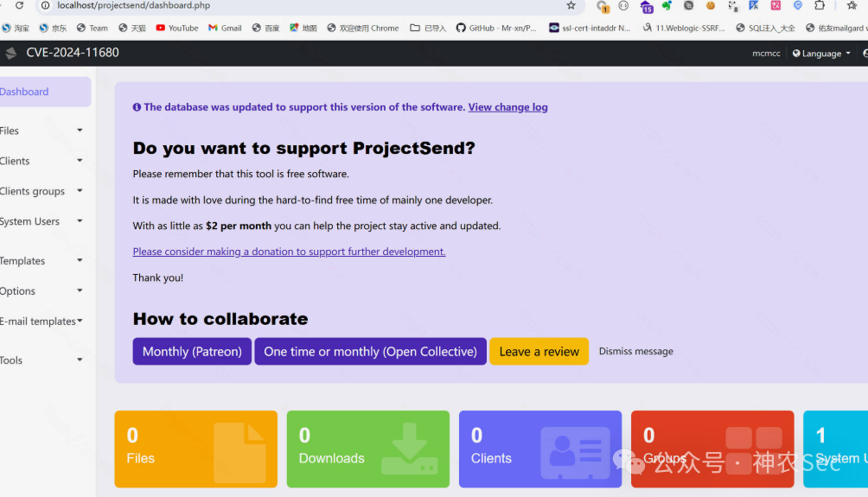Image resolution: width=868 pixels, height=497 pixels.
Task: Open the blue translate extension
Action: coord(754,5)
